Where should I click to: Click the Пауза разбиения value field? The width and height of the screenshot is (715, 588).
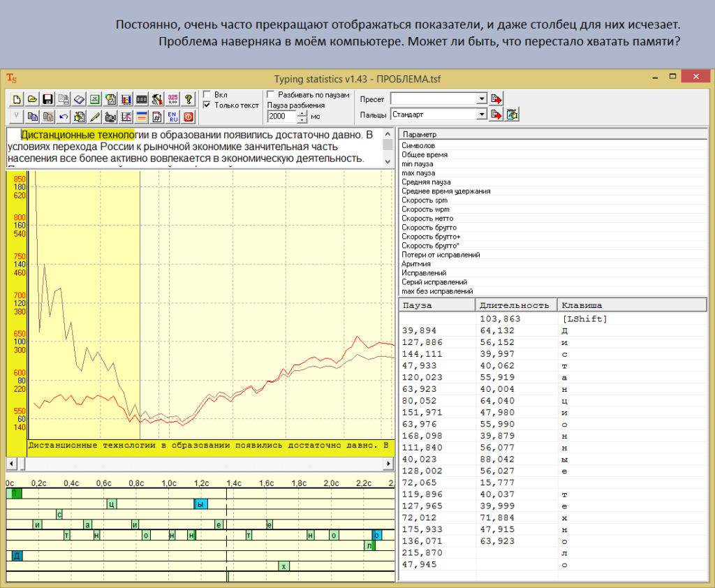click(282, 117)
